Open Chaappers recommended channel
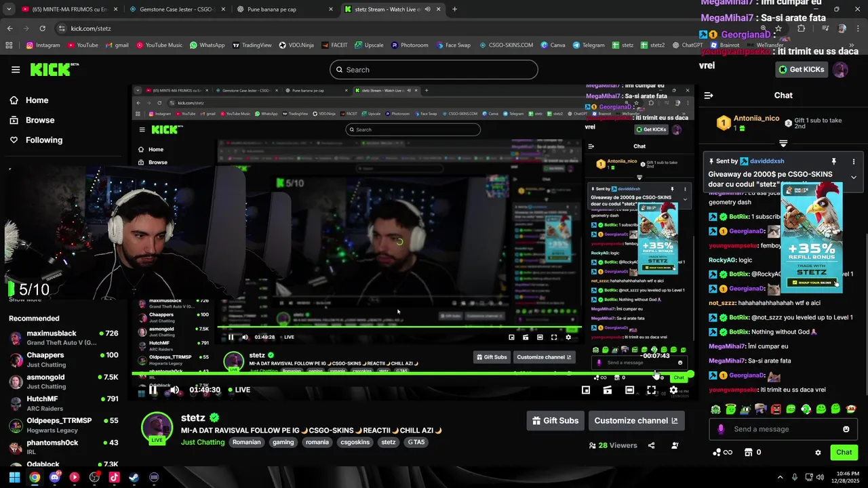Viewport: 868px width, 488px height. (64, 359)
